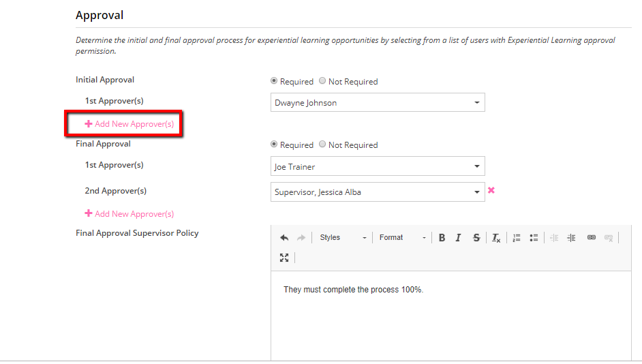Remove the 2nd Approver with the X icon
642x364 pixels.
point(491,191)
